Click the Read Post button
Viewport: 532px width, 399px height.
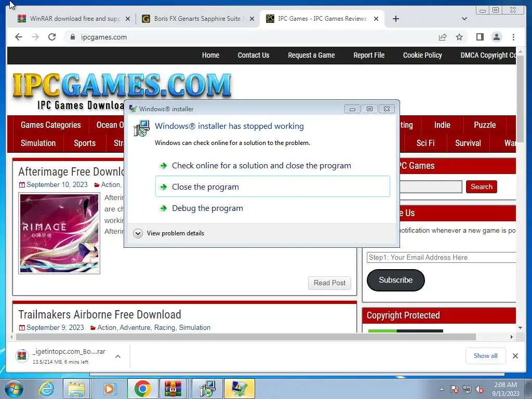329,283
